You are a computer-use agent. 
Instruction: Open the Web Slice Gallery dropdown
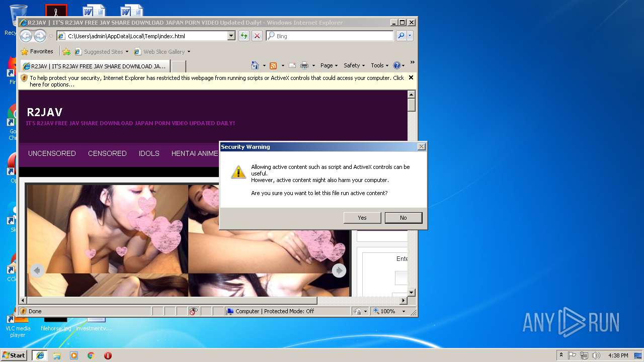click(189, 51)
